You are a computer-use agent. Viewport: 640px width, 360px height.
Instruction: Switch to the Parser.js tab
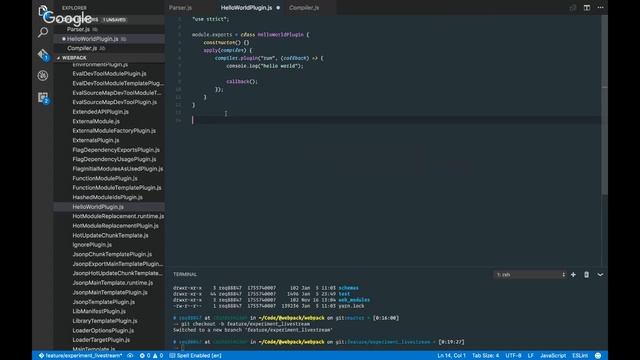click(180, 7)
